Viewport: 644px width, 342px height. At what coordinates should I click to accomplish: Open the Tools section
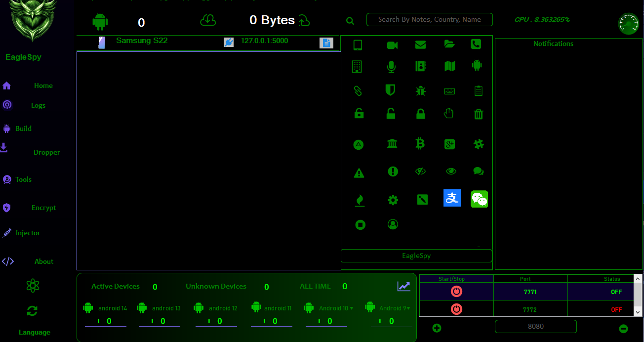[x=23, y=179]
